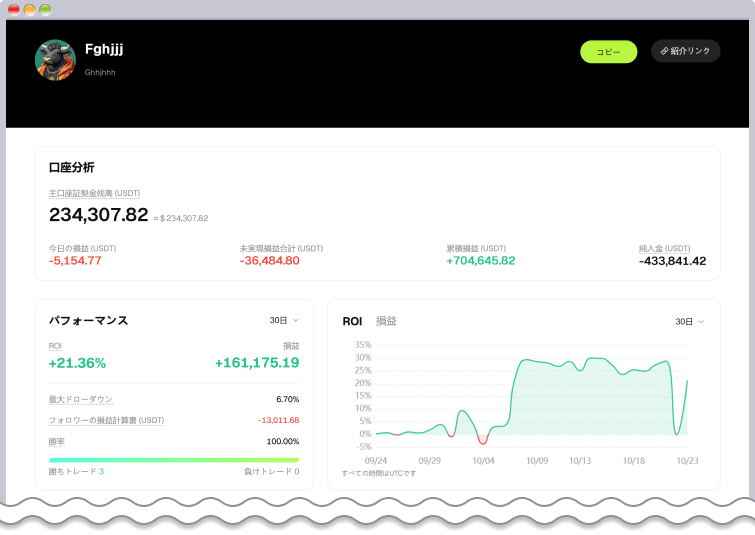Select the profit value +161,175.19
Viewport: 755px width, 535px height.
pos(257,363)
